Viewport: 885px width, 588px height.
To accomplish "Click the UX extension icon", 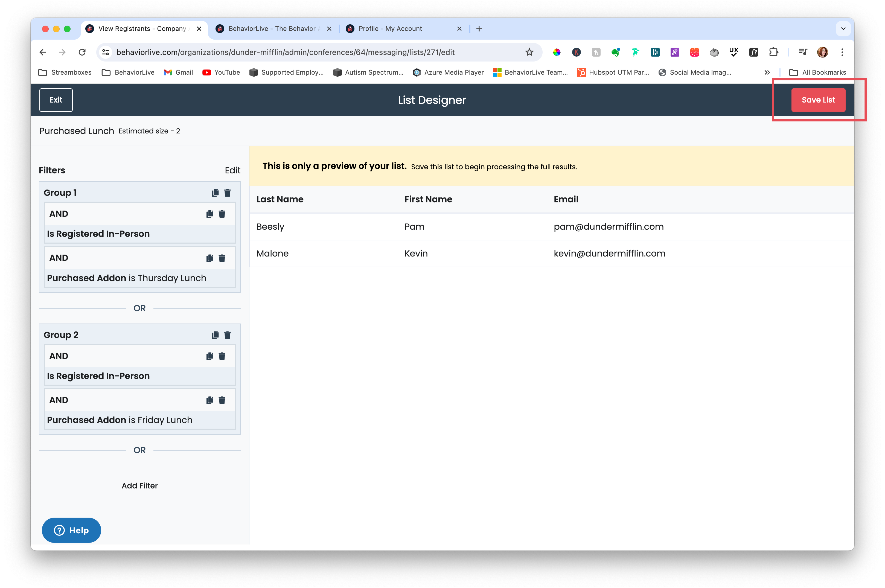I will [x=734, y=52].
